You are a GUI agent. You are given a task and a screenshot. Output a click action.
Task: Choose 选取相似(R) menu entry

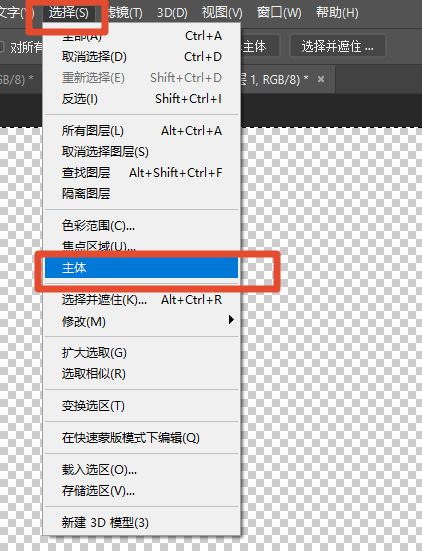[x=142, y=374]
